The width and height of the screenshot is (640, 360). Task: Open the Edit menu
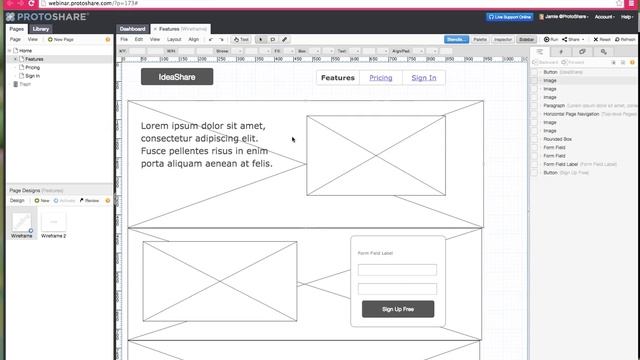point(139,40)
